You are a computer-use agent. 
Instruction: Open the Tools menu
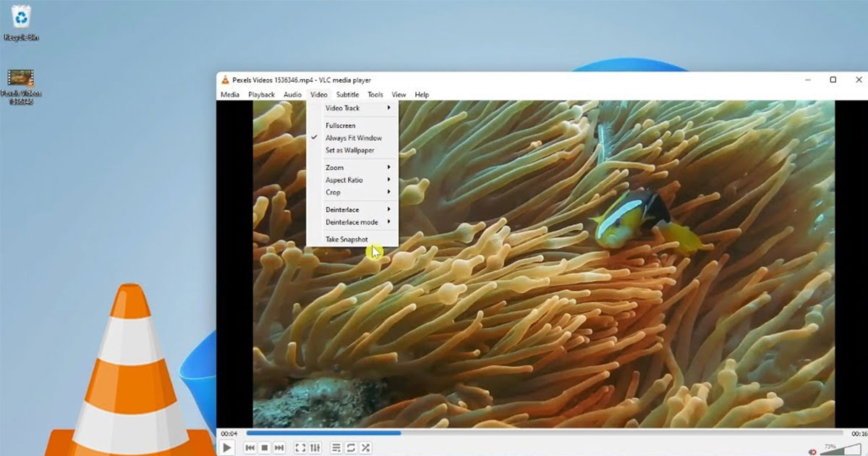[375, 95]
